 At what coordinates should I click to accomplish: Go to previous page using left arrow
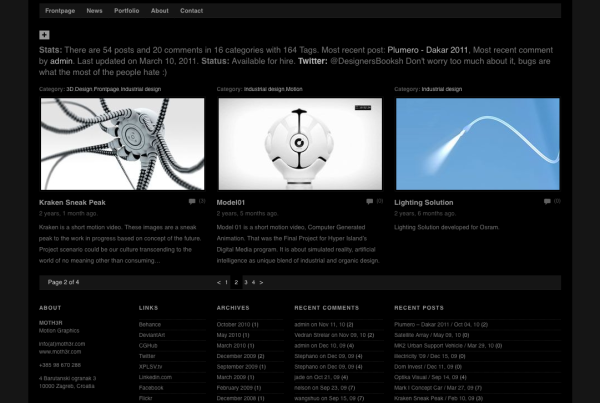[219, 283]
